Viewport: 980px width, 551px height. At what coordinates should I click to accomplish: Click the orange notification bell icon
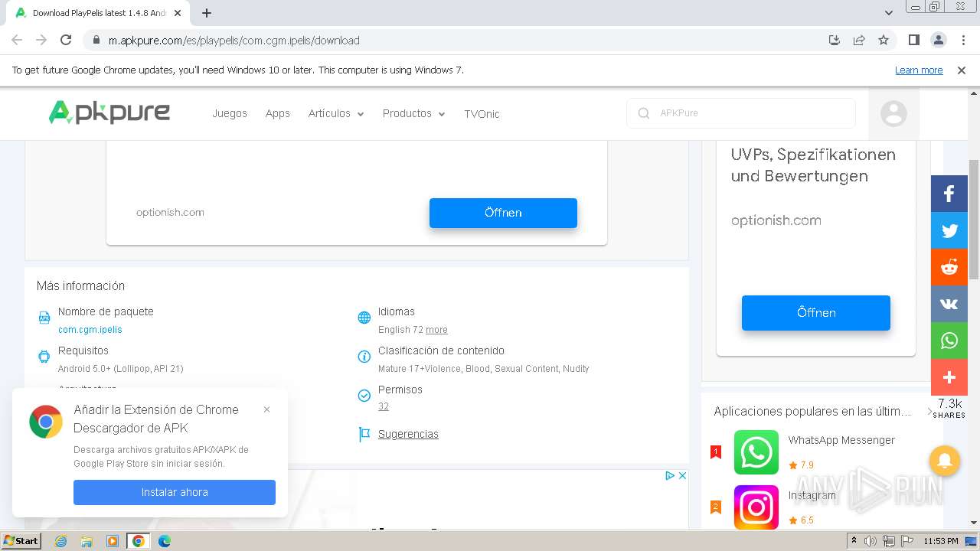pos(945,461)
